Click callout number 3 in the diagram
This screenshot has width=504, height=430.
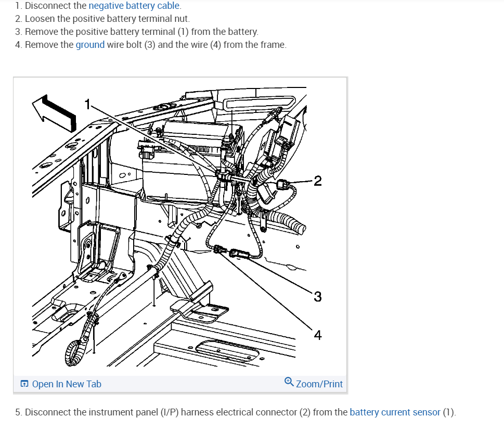point(318,297)
